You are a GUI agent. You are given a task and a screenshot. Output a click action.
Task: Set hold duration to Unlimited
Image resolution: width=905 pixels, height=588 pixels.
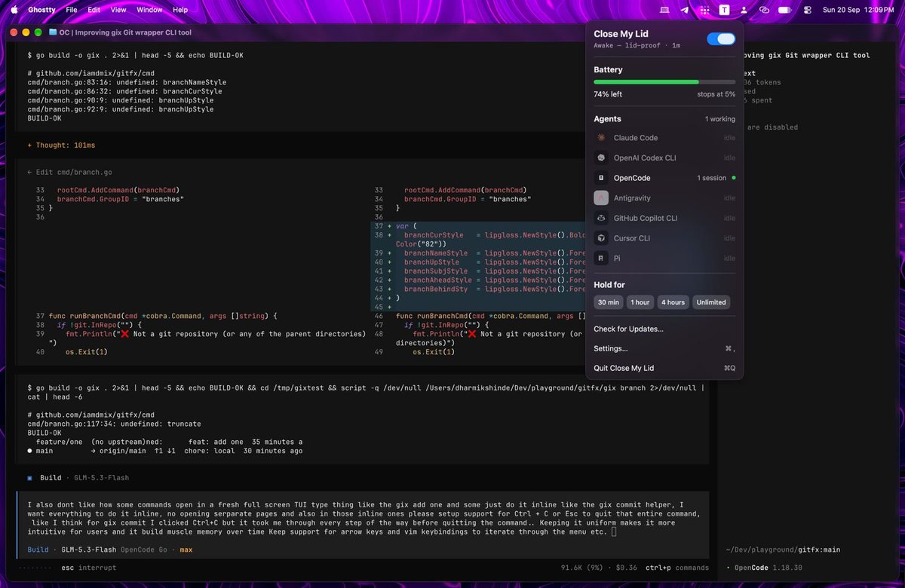[x=711, y=302]
